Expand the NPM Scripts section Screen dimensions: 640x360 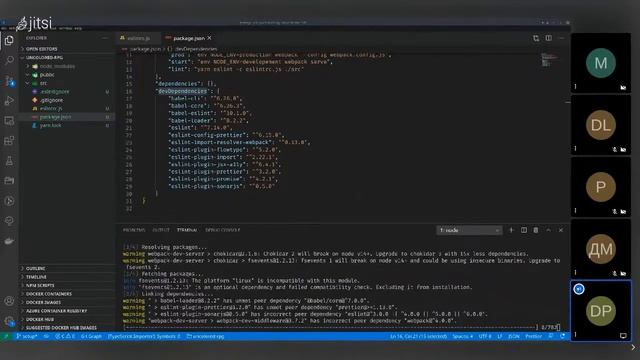click(x=67, y=286)
